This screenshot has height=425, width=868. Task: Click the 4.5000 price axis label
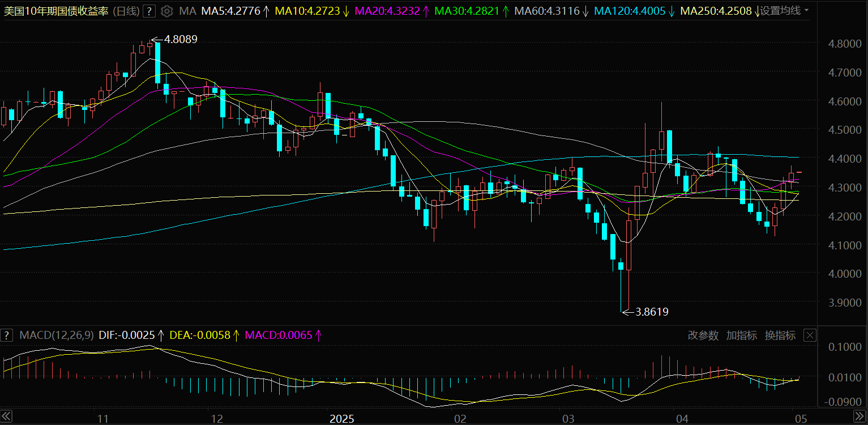844,130
